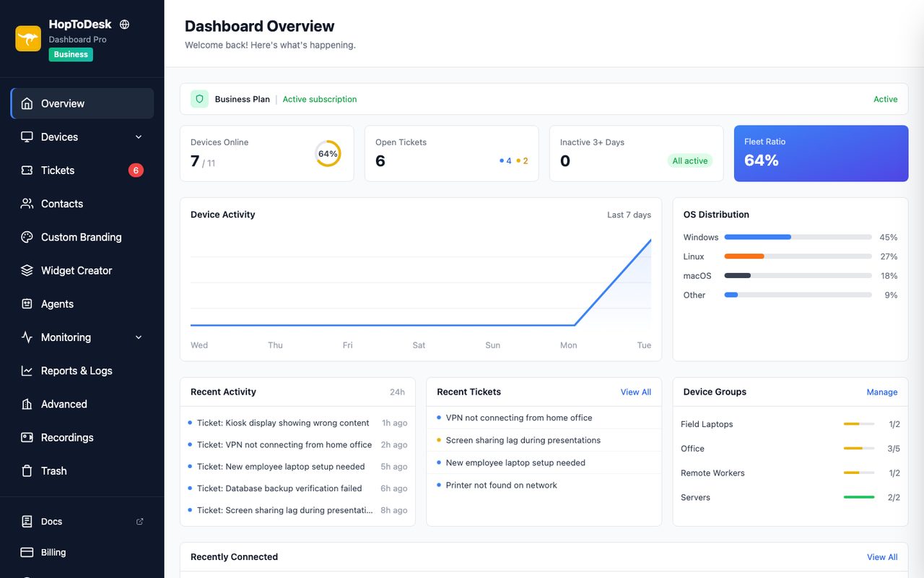Click the Widget Creator layers icon
The height and width of the screenshot is (578, 924).
(27, 270)
